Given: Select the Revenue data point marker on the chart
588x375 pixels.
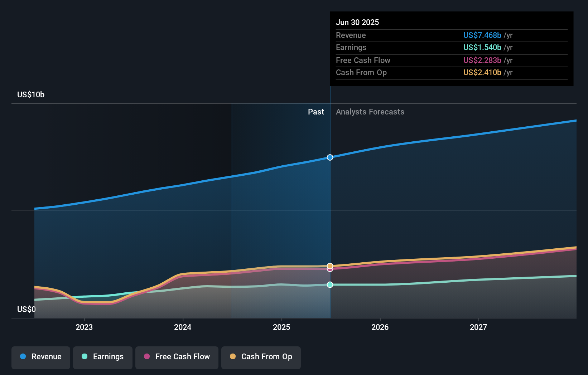Looking at the screenshot, I should (x=330, y=157).
